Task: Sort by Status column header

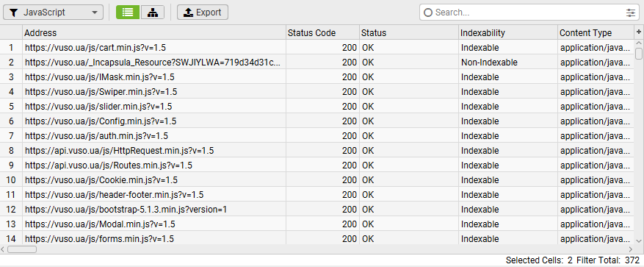Action: tap(409, 33)
